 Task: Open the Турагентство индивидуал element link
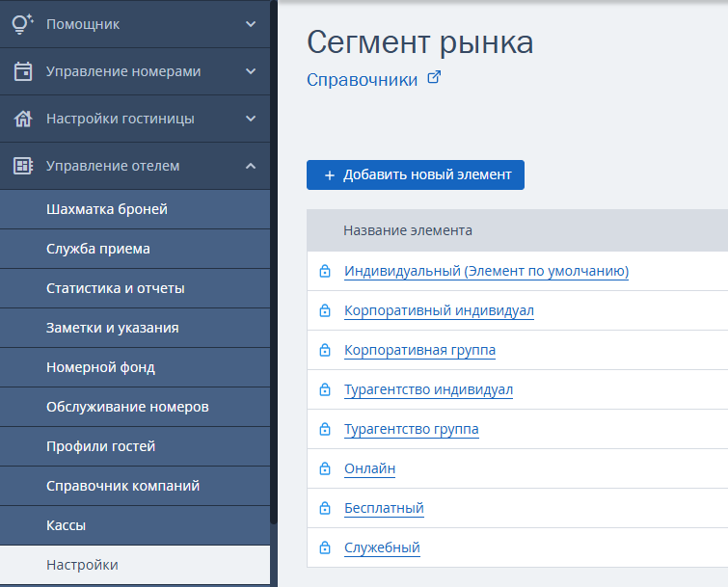pos(428,389)
